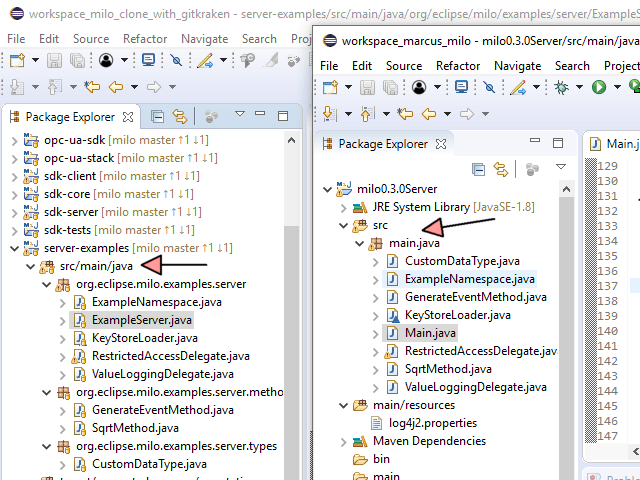Collapse src/main/java folder in left window
The image size is (640, 480).
point(30,266)
